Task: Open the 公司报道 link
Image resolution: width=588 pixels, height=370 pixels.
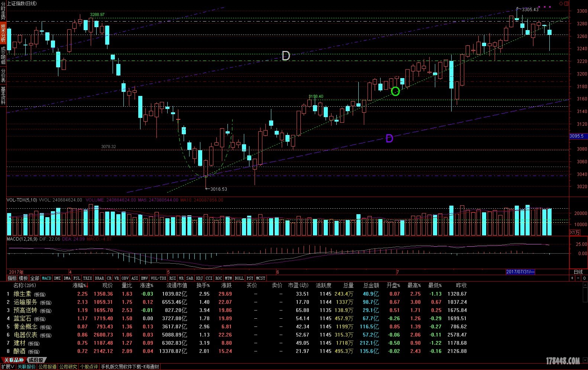Action: [x=48, y=367]
